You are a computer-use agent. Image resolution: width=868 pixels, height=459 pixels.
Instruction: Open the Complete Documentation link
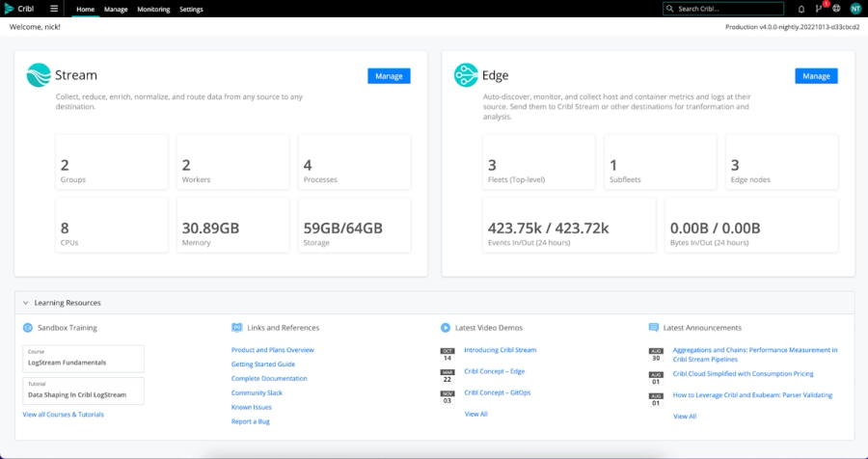click(x=269, y=379)
